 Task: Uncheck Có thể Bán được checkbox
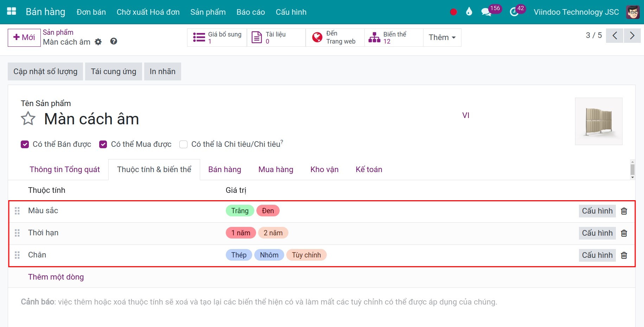[25, 144]
